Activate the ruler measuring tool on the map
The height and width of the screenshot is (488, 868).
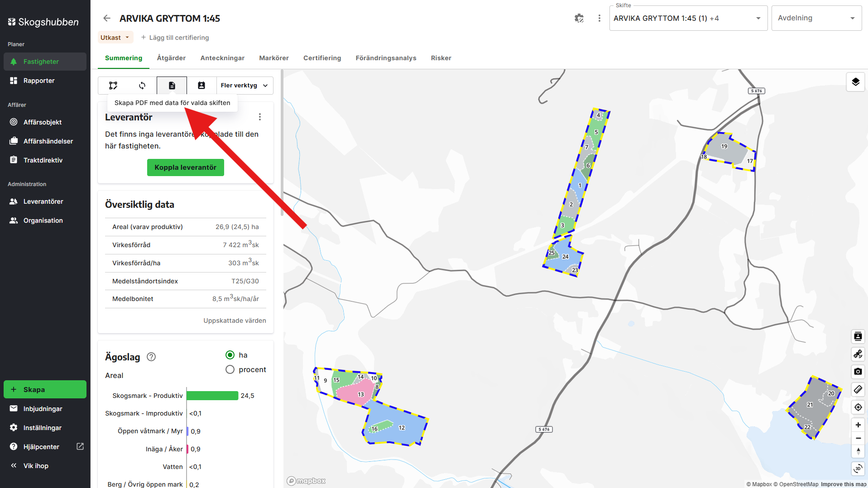click(858, 389)
